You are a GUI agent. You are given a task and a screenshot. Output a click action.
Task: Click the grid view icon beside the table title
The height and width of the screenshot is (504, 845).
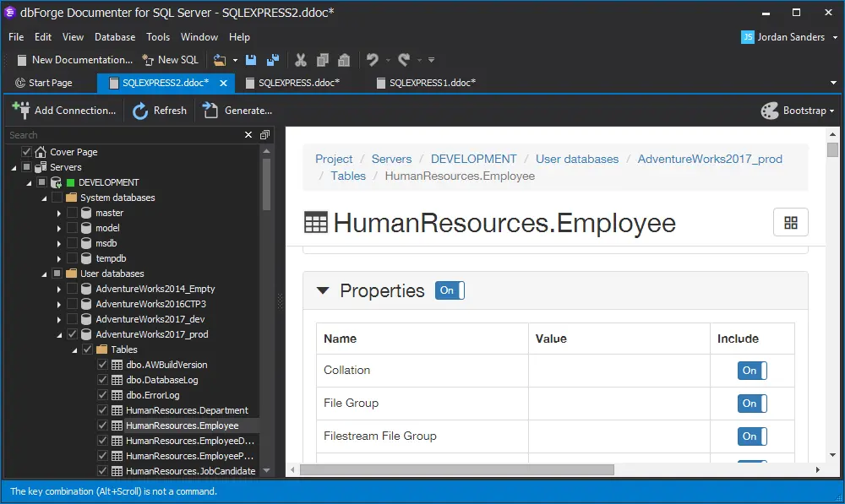(x=791, y=222)
